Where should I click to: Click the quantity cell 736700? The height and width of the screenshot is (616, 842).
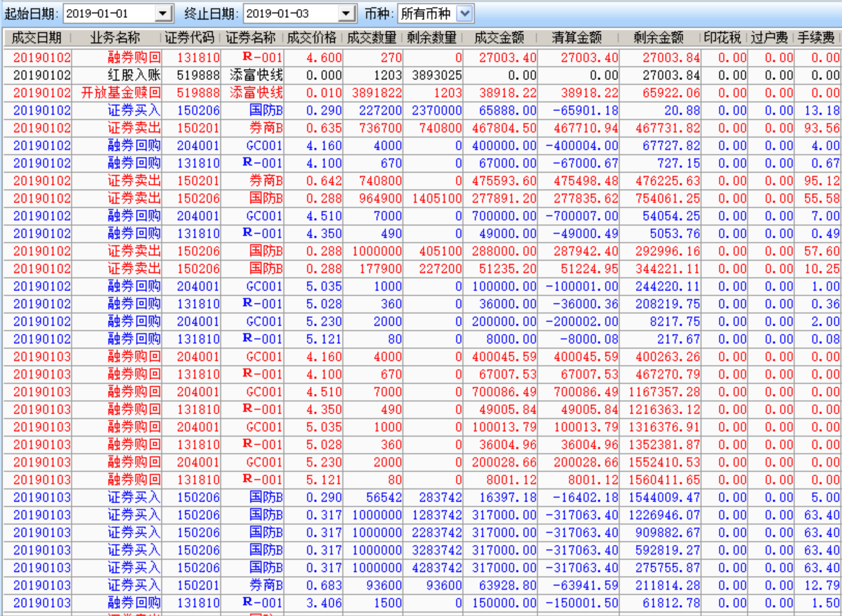(373, 128)
